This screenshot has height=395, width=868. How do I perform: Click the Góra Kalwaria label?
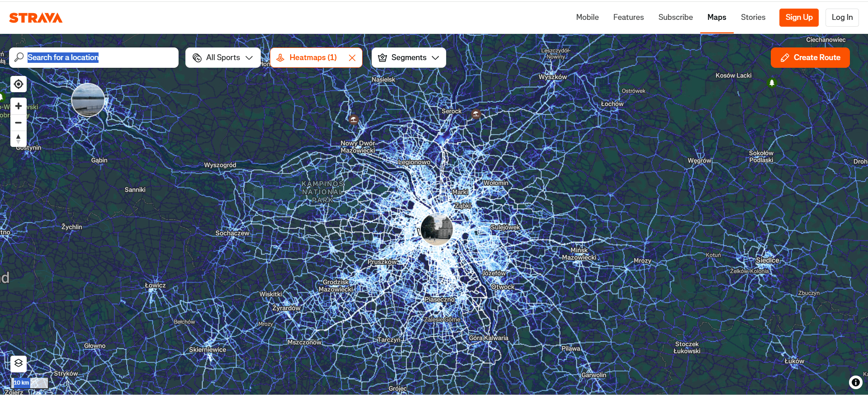tap(489, 338)
